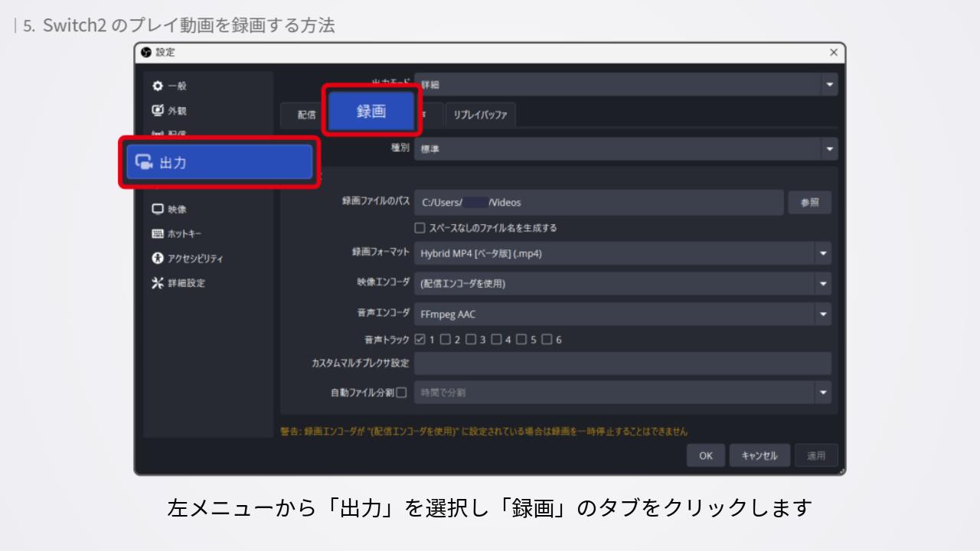This screenshot has height=551, width=980.
Task: Click the OBS logo in title bar
Action: click(x=146, y=52)
